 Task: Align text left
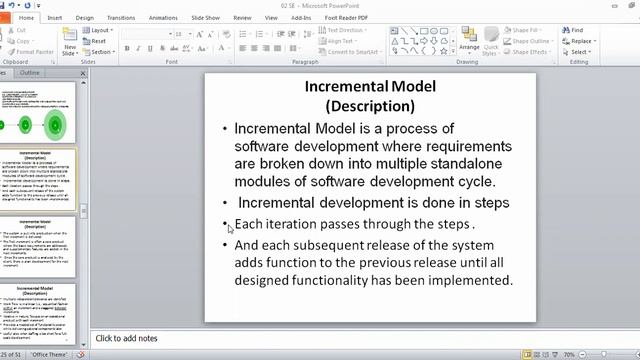click(242, 48)
